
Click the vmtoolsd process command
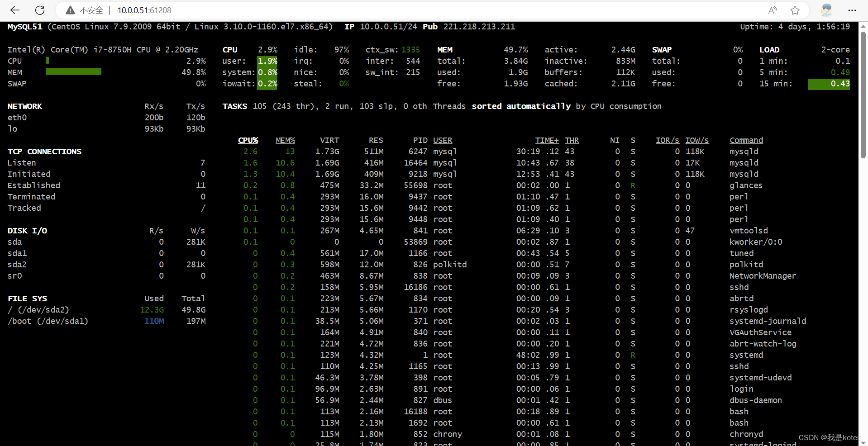(749, 231)
